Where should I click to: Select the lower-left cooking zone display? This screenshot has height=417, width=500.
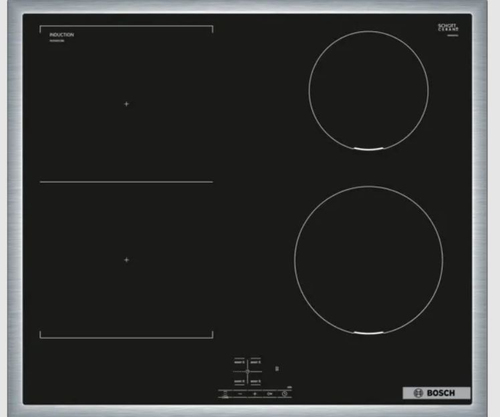239,381
